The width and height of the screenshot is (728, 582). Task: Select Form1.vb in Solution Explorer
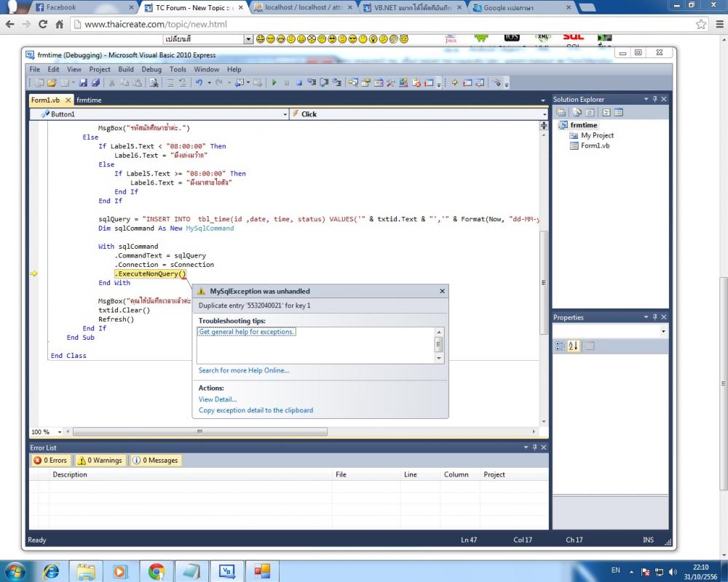tap(595, 145)
